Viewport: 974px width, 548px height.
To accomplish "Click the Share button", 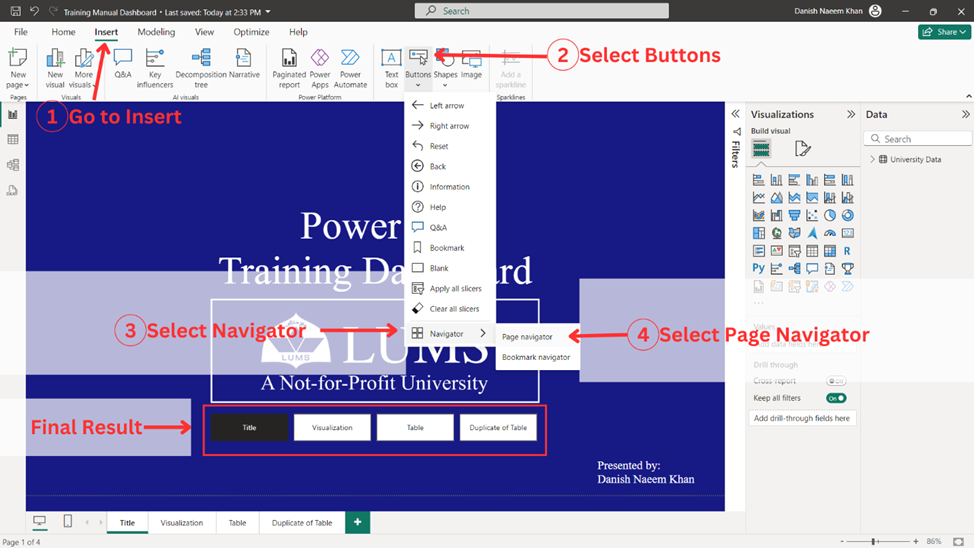I will 944,32.
